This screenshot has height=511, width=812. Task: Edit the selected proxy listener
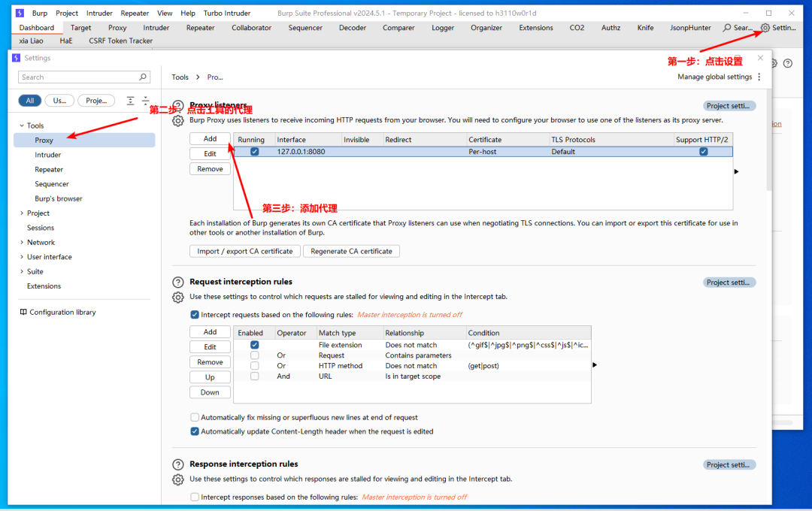[x=210, y=154]
